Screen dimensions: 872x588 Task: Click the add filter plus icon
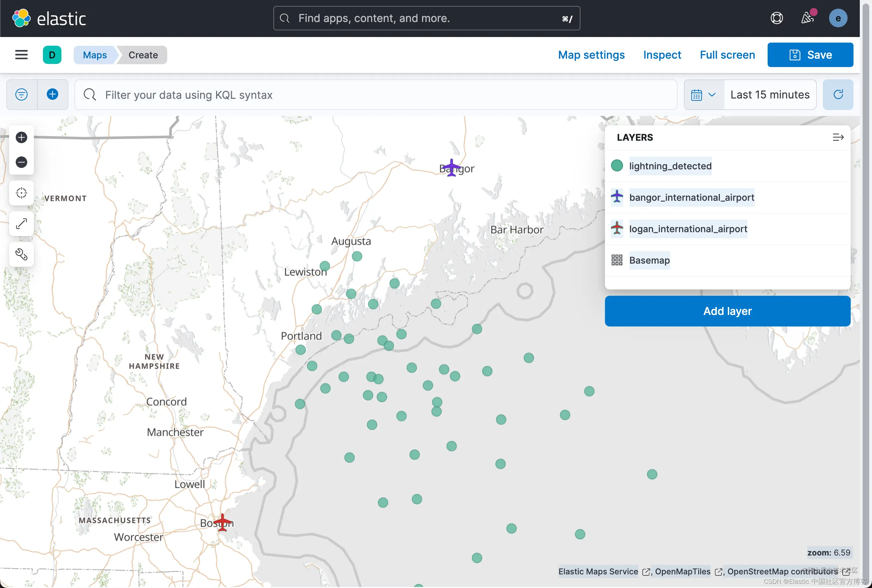click(x=52, y=95)
